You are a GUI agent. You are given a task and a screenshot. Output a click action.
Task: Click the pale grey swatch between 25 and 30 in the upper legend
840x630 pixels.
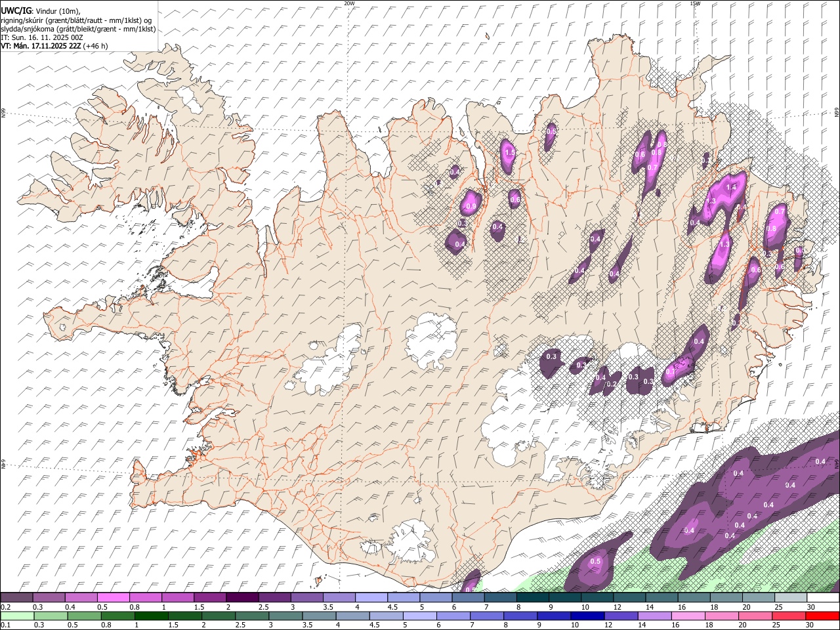[x=789, y=598]
